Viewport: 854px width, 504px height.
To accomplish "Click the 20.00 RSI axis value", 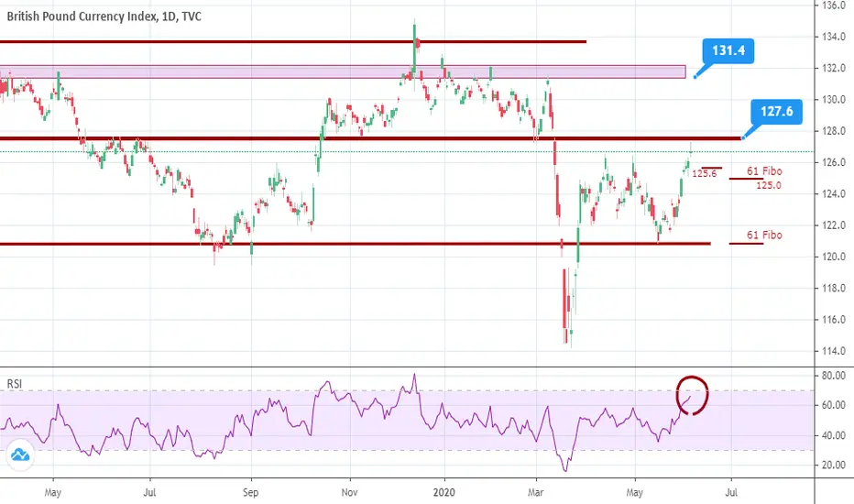I will tap(833, 466).
